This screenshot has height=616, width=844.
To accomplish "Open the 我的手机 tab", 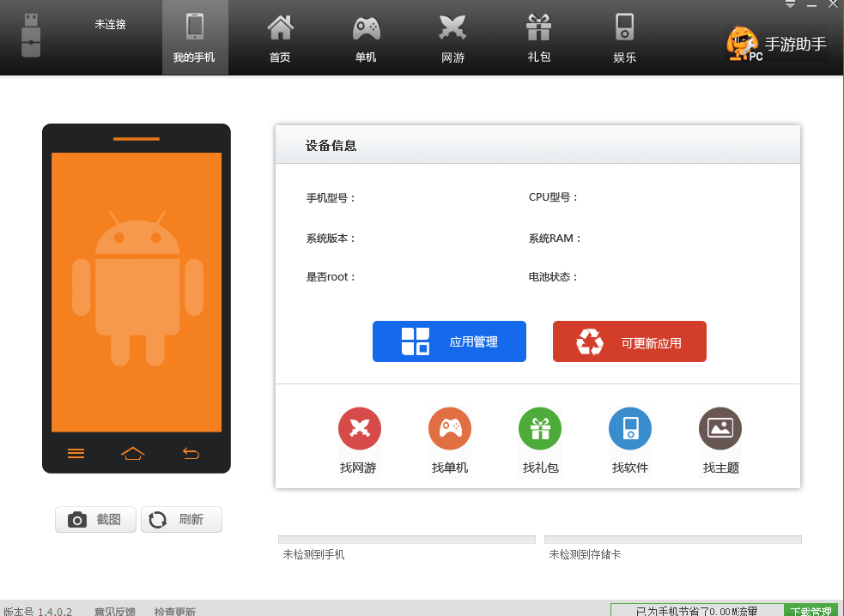I will coord(195,37).
